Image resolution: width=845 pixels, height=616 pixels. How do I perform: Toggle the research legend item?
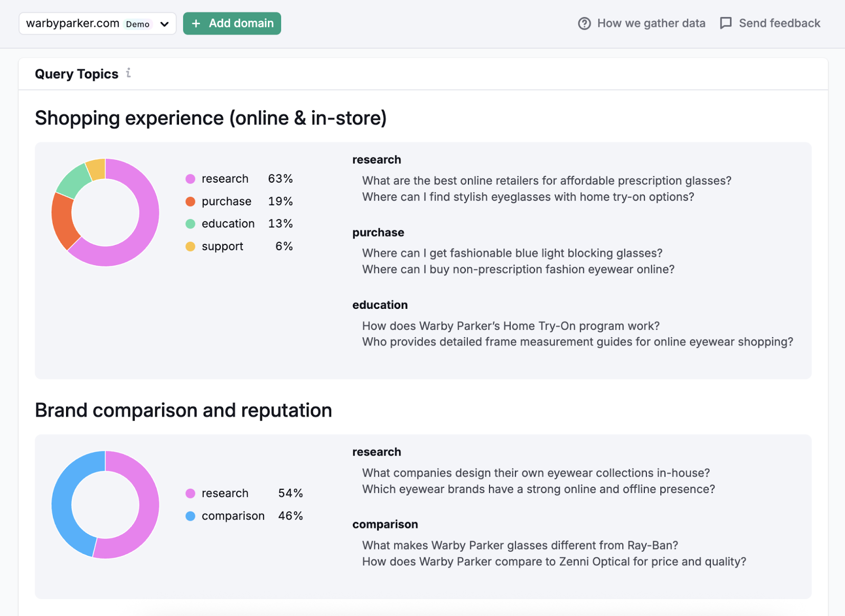point(225,178)
